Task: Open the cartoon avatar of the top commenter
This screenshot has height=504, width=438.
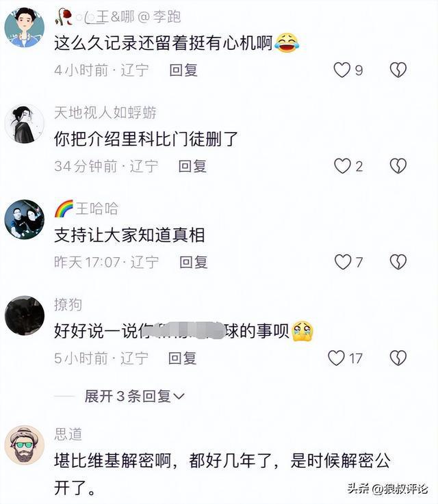Action: click(x=25, y=27)
